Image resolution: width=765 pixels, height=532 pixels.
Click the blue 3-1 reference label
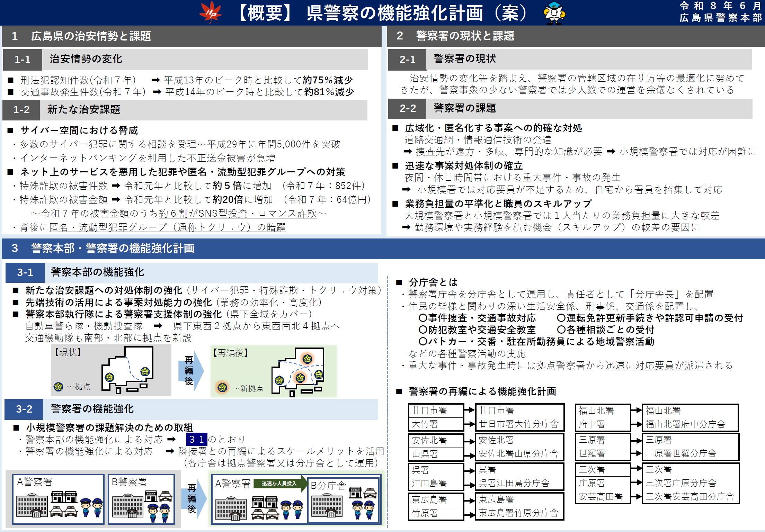point(197,440)
